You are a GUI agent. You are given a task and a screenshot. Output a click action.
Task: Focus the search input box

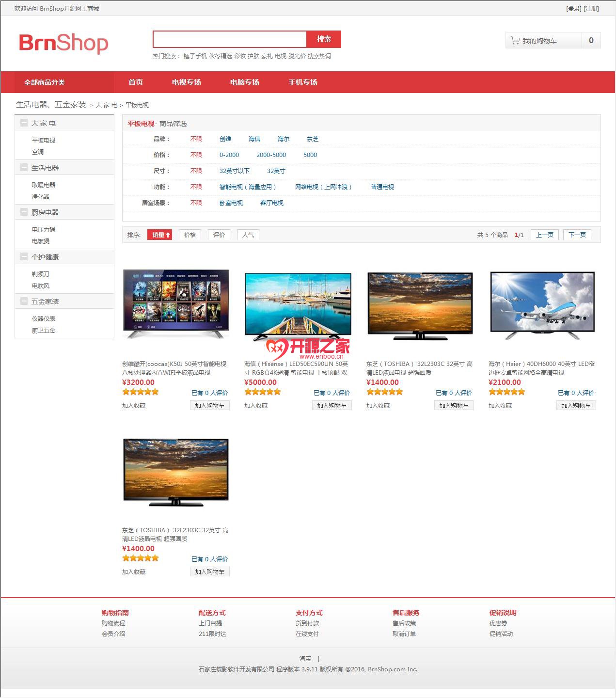point(230,39)
